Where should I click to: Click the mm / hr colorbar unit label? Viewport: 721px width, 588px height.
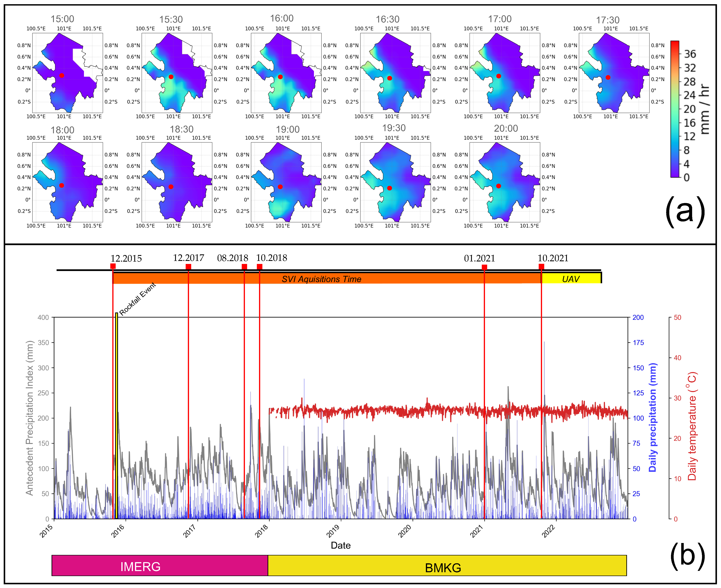[704, 109]
